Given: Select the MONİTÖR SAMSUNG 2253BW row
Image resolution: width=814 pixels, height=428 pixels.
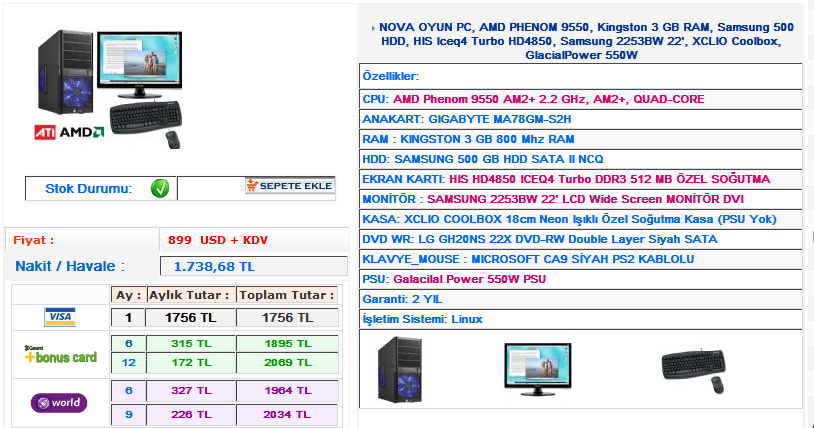Looking at the screenshot, I should click(580, 199).
